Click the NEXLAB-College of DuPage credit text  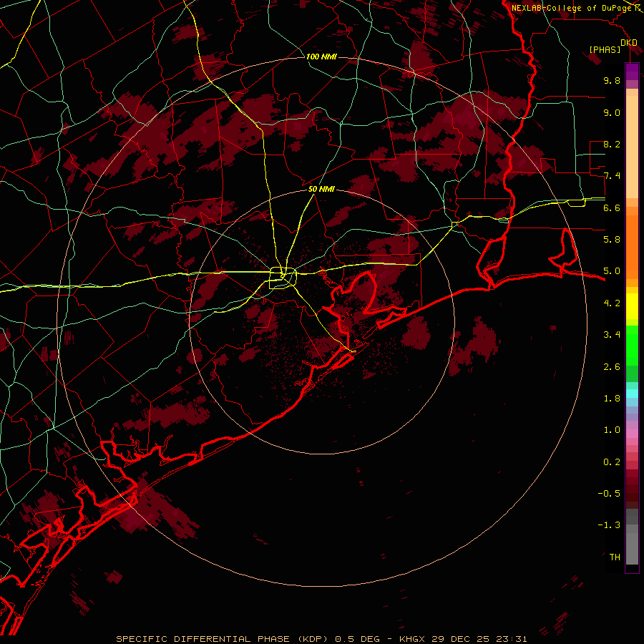(571, 8)
